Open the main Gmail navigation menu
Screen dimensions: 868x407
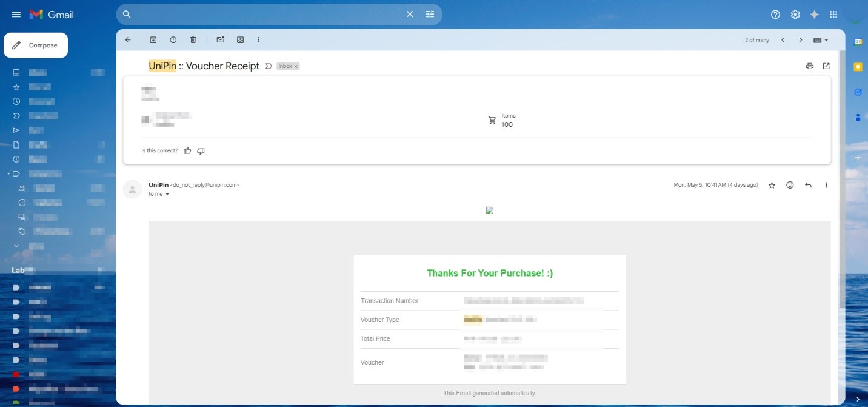coord(16,14)
